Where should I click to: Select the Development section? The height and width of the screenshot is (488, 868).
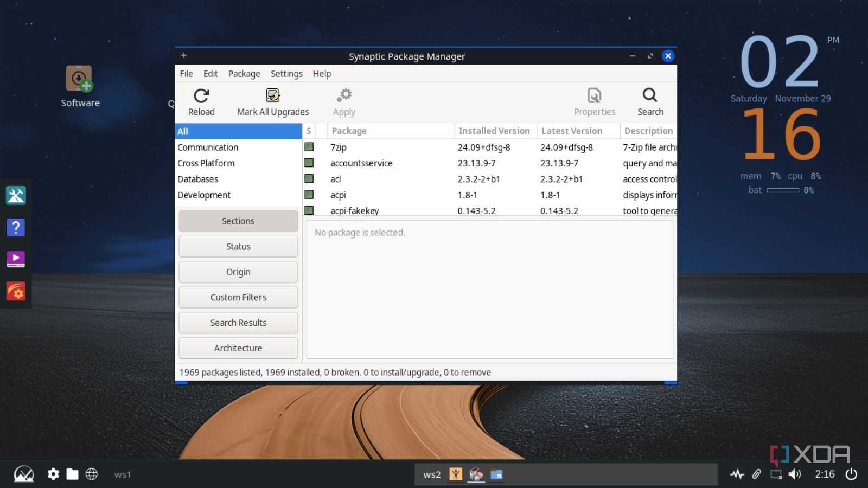pyautogui.click(x=238, y=195)
